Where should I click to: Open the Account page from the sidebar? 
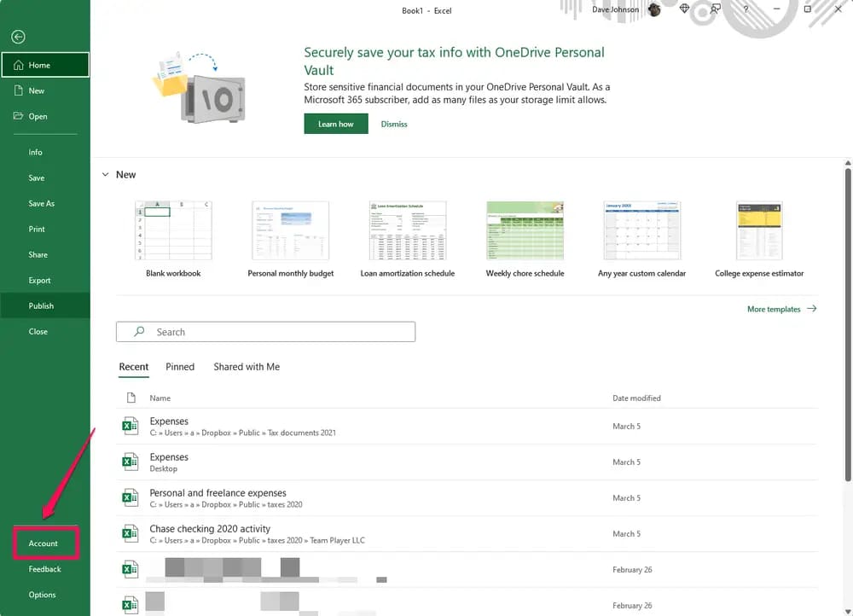point(44,543)
